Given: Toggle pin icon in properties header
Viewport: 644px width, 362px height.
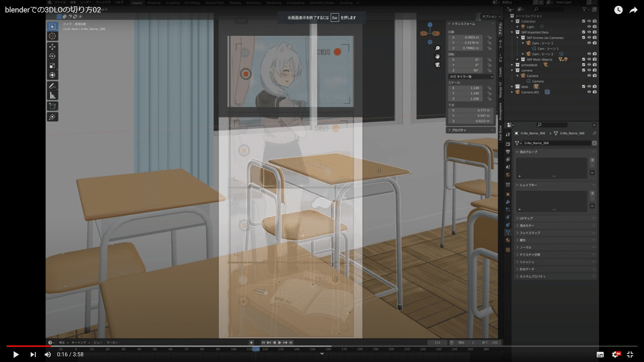Looking at the screenshot, I should tap(594, 133).
